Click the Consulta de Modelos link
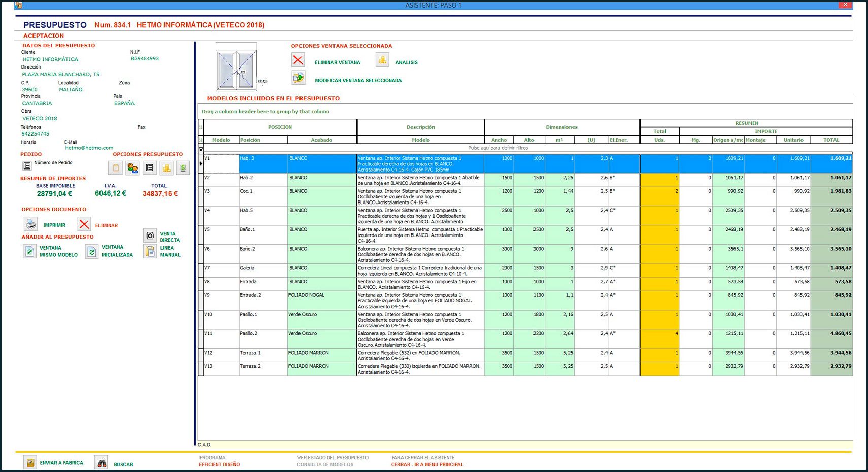 (325, 464)
